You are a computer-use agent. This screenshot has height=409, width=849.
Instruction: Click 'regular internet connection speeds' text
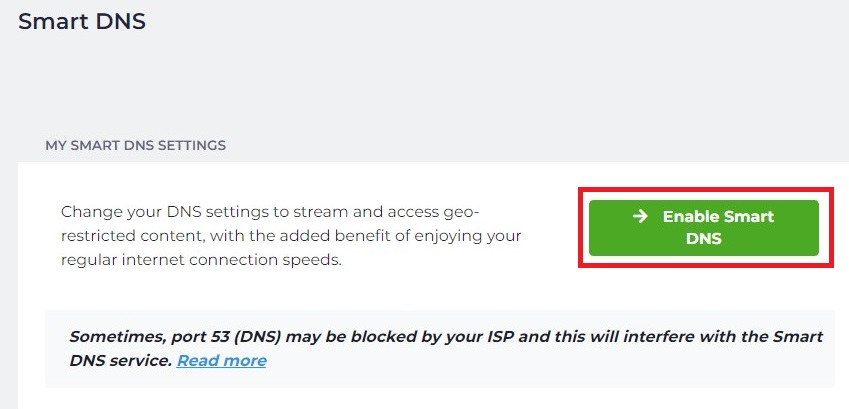[x=201, y=260]
